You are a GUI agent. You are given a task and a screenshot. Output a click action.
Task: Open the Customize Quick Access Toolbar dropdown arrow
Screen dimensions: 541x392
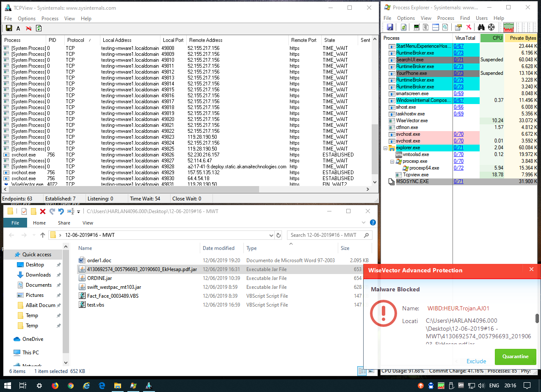click(x=78, y=211)
